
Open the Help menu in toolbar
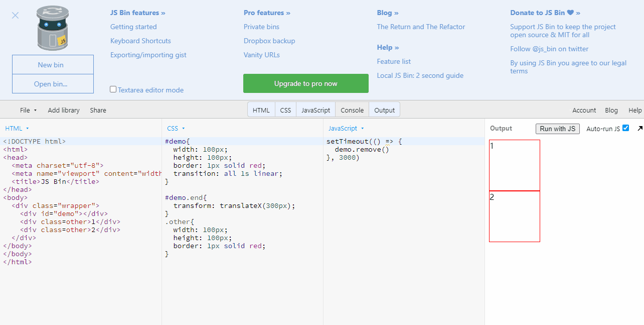coord(635,110)
